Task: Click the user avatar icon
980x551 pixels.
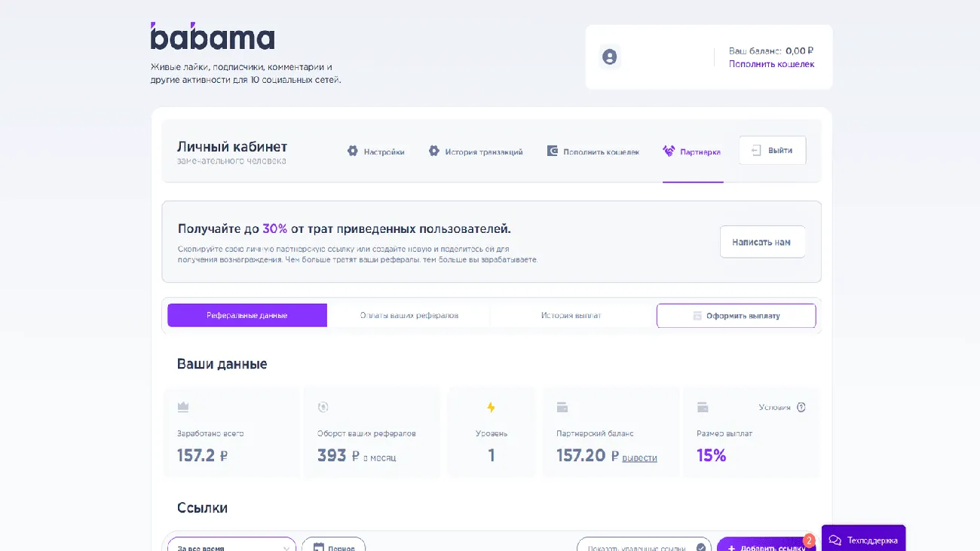Action: (x=609, y=57)
